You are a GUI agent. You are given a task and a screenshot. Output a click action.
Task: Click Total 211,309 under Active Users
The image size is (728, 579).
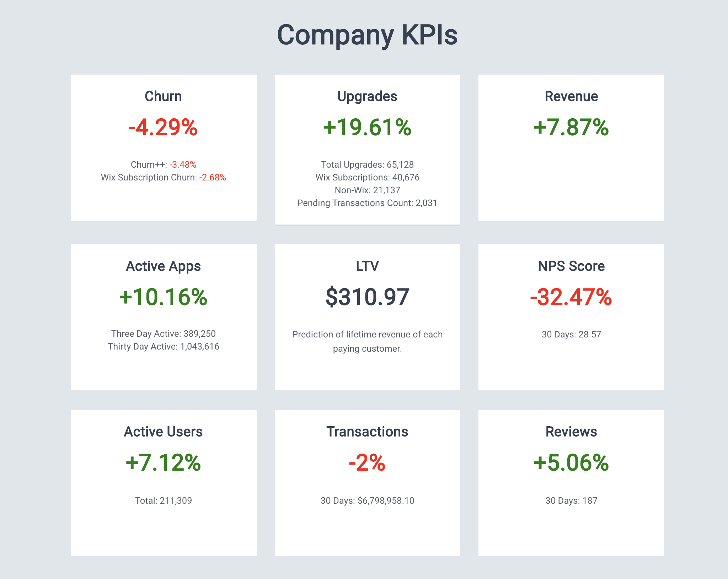coord(164,501)
